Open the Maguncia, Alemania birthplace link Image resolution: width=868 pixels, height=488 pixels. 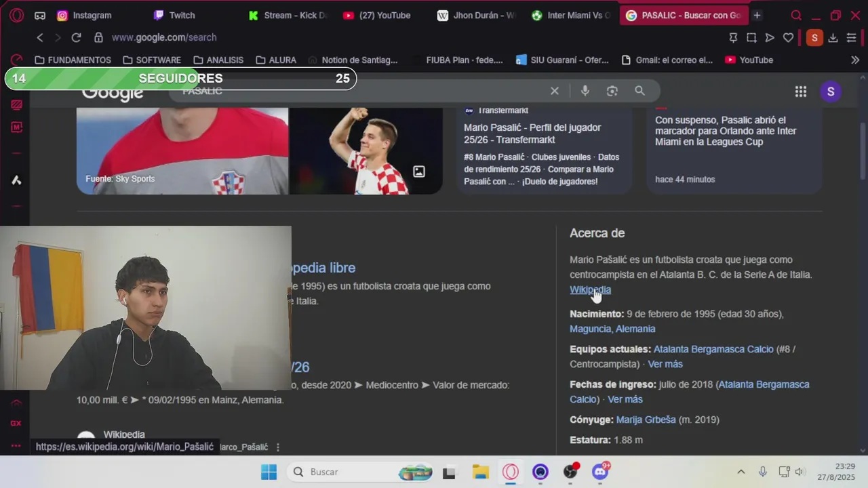(x=612, y=329)
